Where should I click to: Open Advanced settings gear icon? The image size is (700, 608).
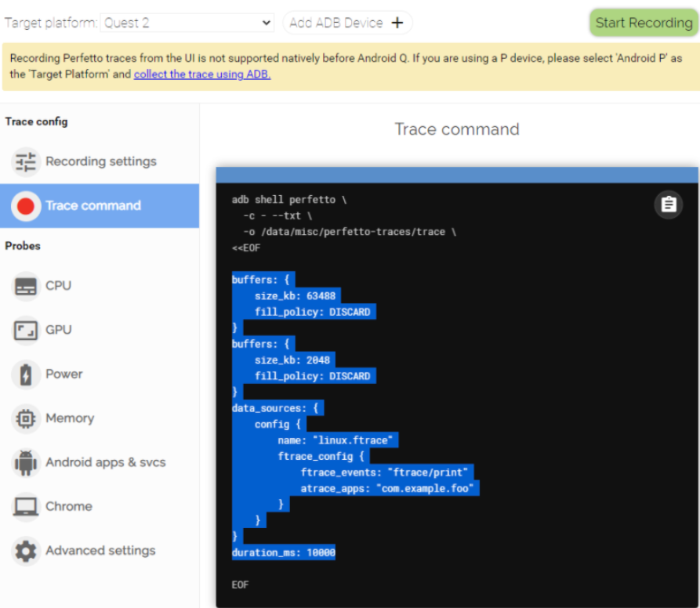click(x=26, y=551)
